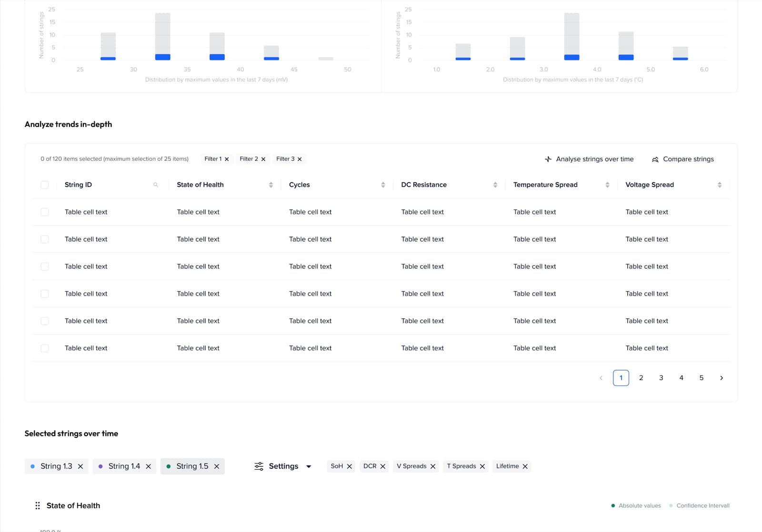Go to next page with right chevron

722,378
